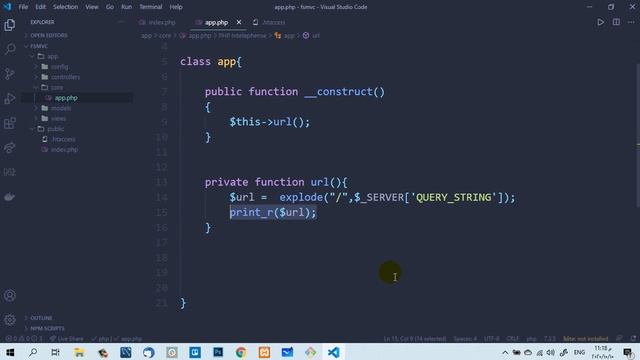The width and height of the screenshot is (640, 360).
Task: Expand the Open Editors section
Action: click(49, 36)
